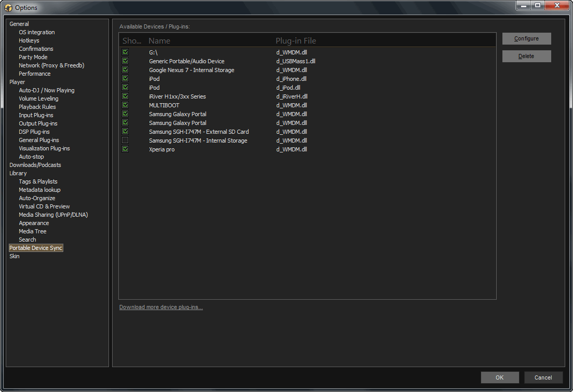573x392 pixels.
Task: Uncheck the G:\ device checkbox
Action: (x=125, y=52)
